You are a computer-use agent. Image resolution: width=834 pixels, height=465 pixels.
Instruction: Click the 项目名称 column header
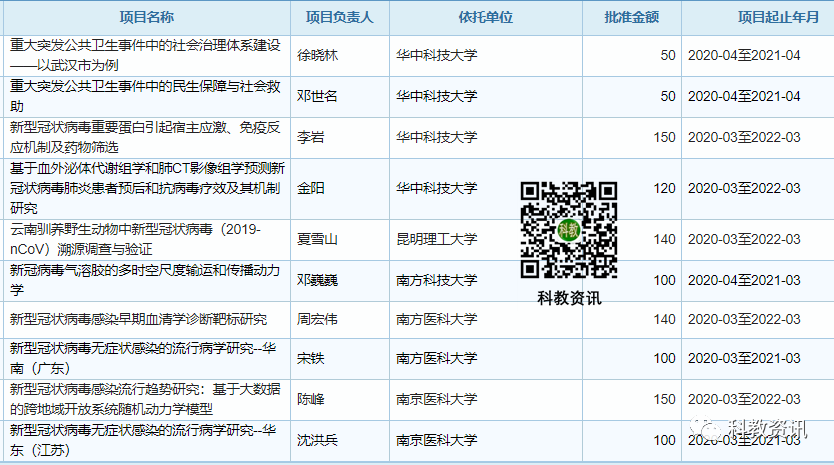pyautogui.click(x=146, y=17)
